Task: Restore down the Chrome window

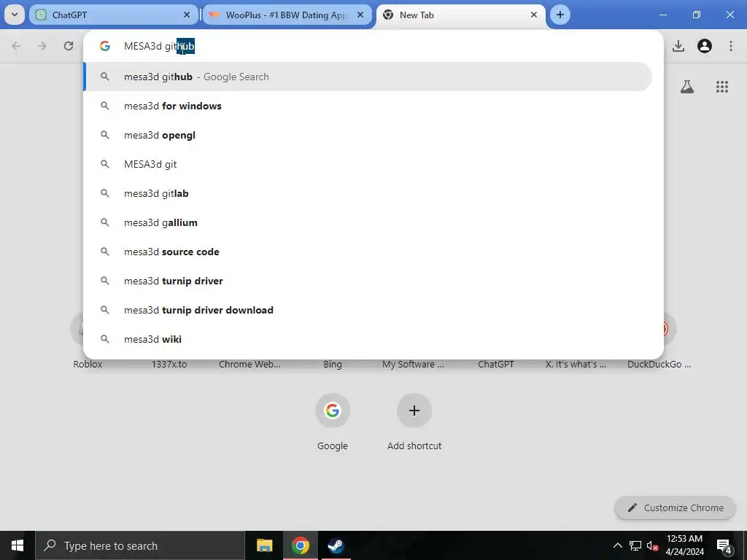Action: [697, 15]
